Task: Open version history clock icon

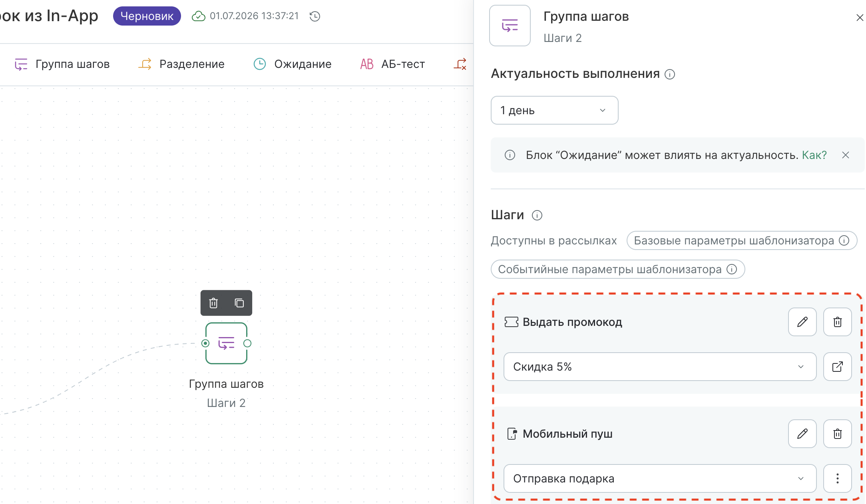Action: [315, 16]
